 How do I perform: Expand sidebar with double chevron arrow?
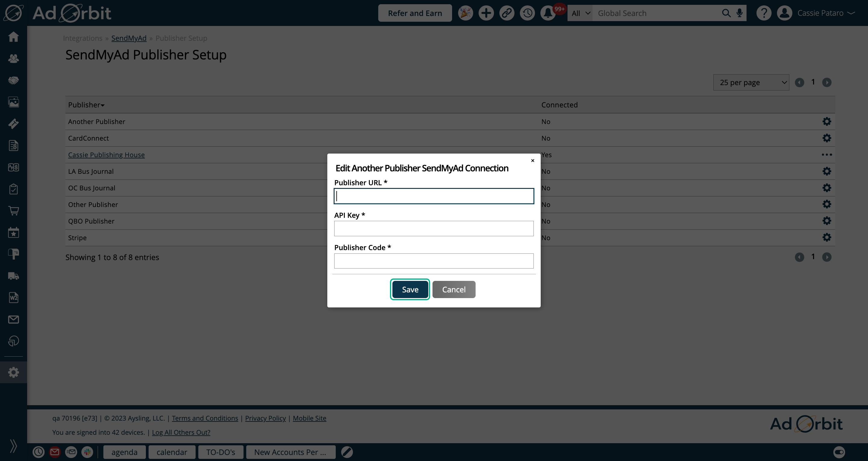pos(14,446)
